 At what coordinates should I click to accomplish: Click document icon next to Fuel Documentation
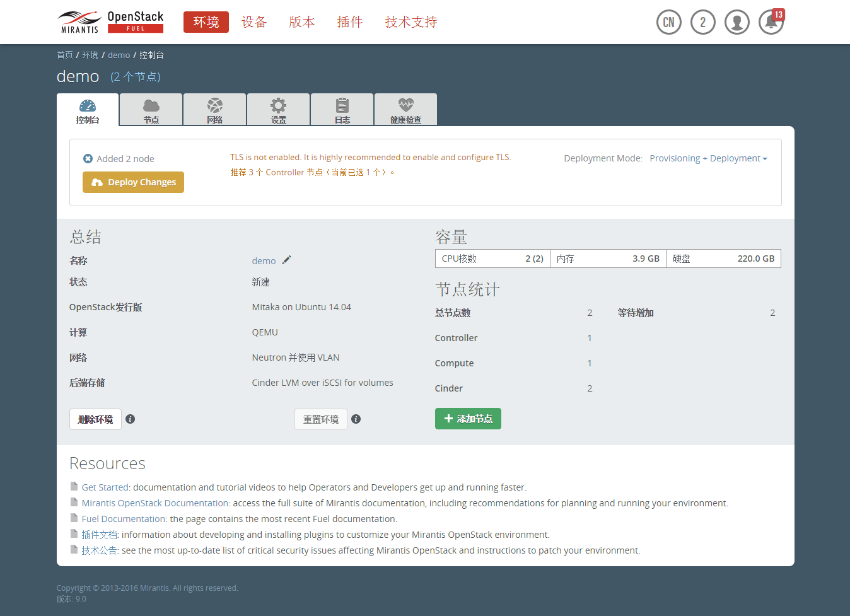pyautogui.click(x=74, y=518)
